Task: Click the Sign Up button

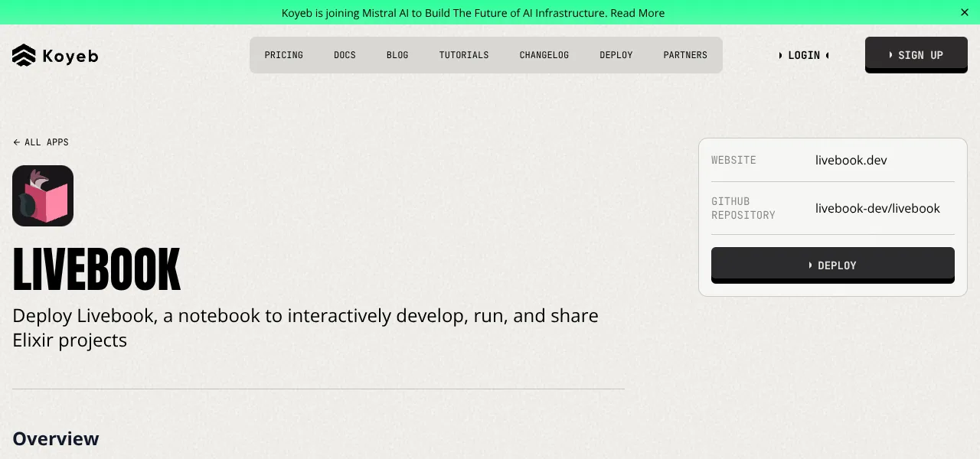Action: [x=916, y=54]
